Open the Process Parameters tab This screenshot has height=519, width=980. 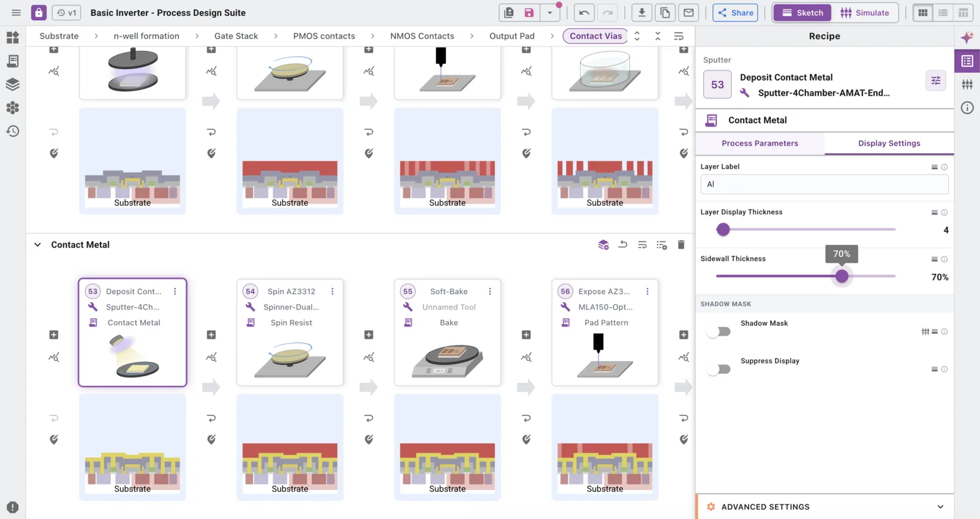pos(760,143)
